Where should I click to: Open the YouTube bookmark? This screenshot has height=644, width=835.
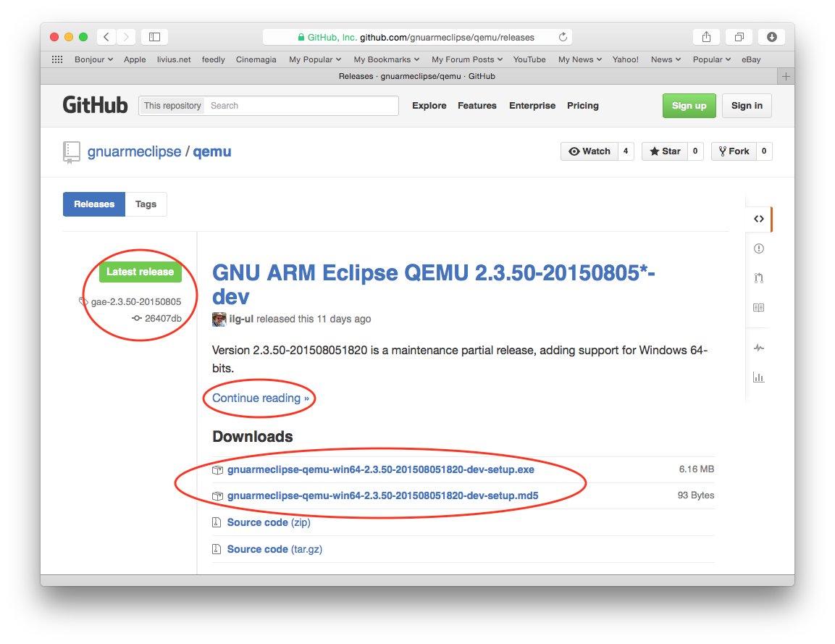click(x=529, y=59)
